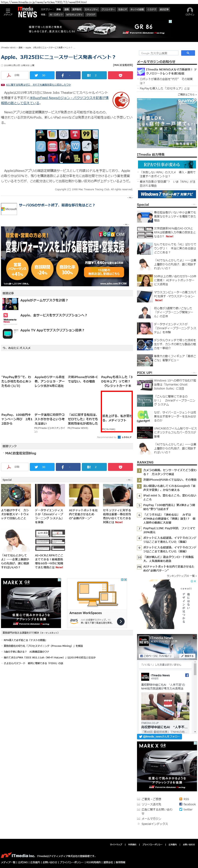Click the RPAで仕事が変わる banner
This screenshot has width=198, height=868.
(x=167, y=164)
